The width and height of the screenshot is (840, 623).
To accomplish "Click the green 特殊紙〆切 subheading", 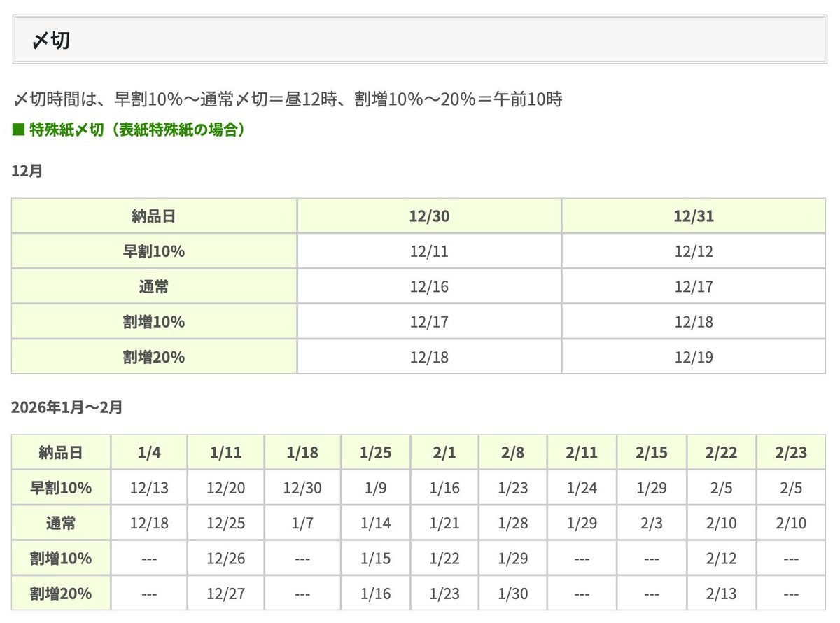I will tap(129, 129).
